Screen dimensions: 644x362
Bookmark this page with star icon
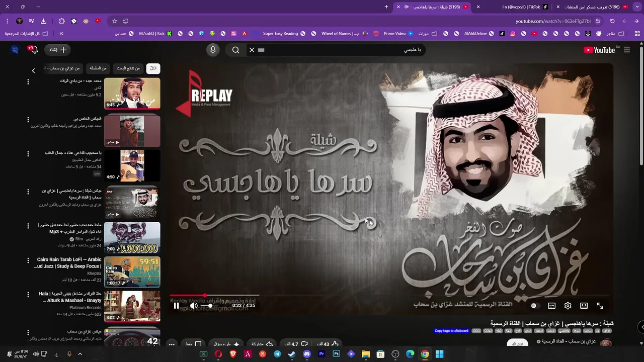click(115, 21)
